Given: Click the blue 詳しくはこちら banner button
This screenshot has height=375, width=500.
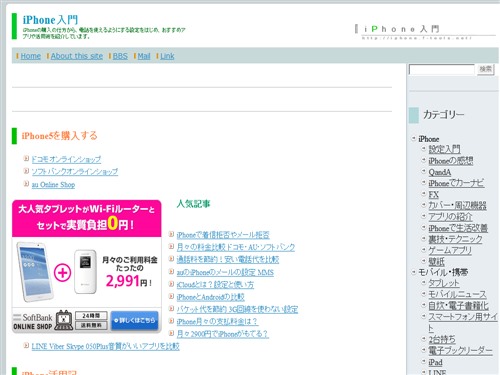Looking at the screenshot, I should (x=134, y=320).
